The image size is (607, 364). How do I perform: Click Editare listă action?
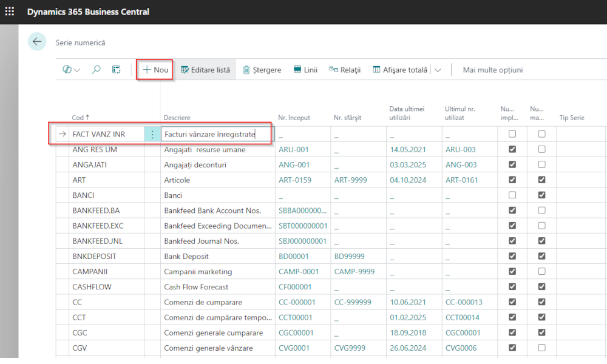pos(205,70)
